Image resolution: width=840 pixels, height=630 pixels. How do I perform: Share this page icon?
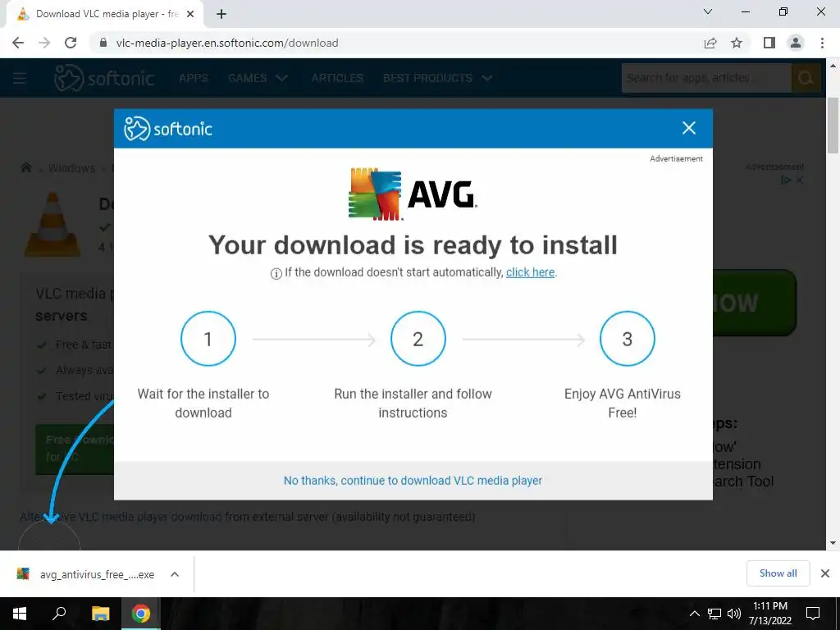[710, 43]
